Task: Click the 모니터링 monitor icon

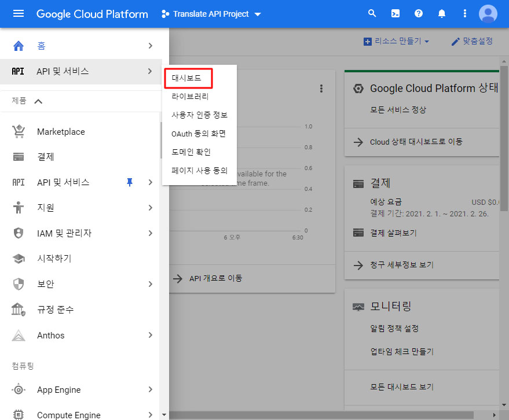Action: coord(358,307)
